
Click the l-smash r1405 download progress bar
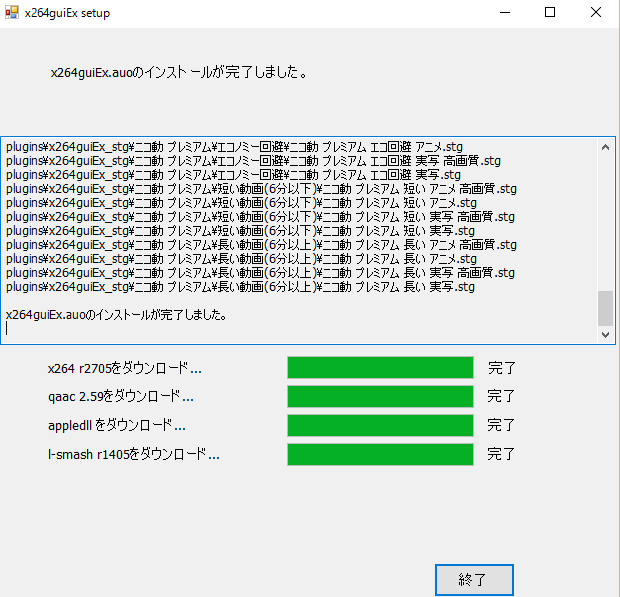(x=379, y=455)
